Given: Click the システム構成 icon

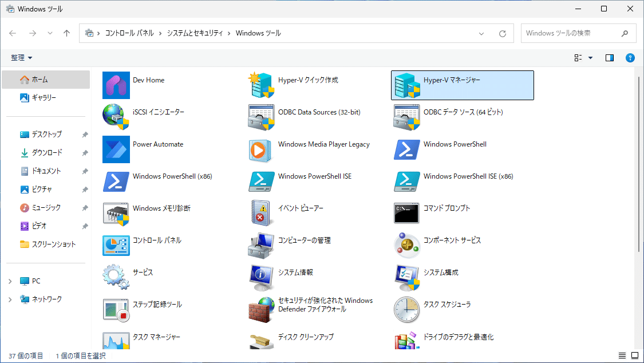Looking at the screenshot, I should pyautogui.click(x=406, y=277).
